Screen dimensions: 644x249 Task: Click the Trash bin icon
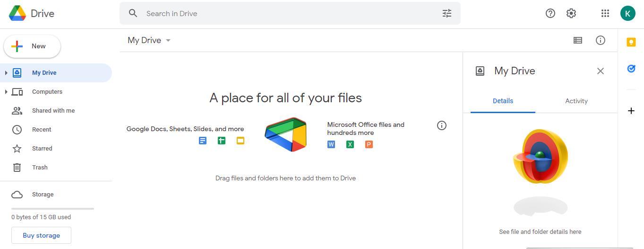coord(17,168)
